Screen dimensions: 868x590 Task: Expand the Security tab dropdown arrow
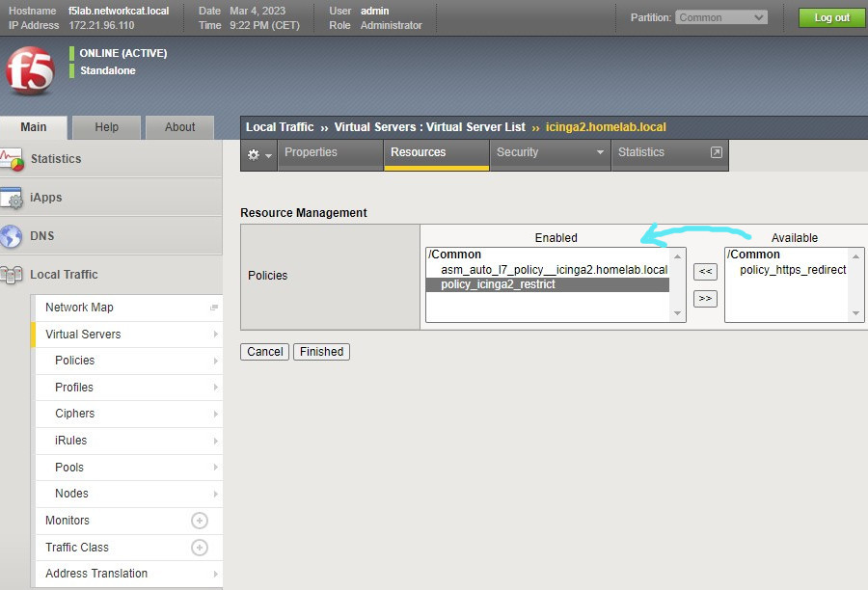[600, 152]
